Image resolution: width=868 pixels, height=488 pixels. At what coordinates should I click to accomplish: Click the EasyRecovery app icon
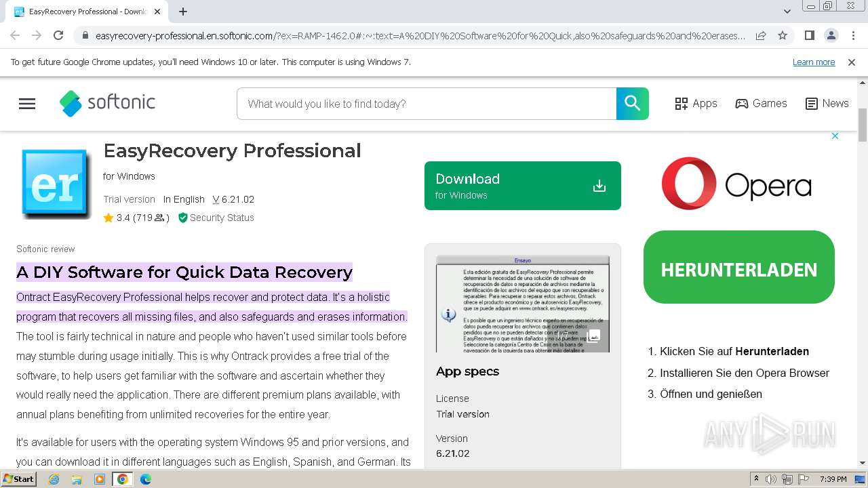point(56,183)
